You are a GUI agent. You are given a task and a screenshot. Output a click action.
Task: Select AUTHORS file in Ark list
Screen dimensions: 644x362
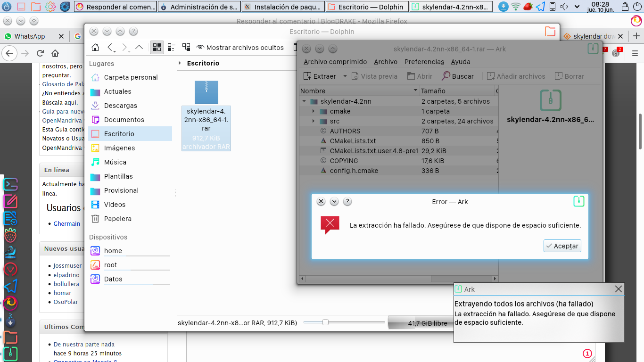[345, 131]
